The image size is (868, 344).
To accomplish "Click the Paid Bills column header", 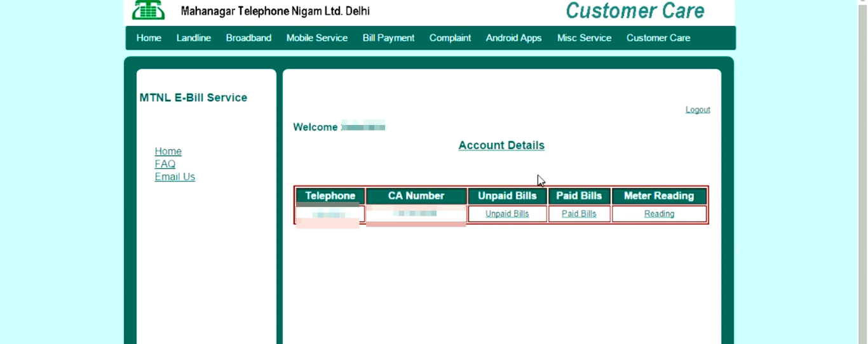I will (x=579, y=196).
